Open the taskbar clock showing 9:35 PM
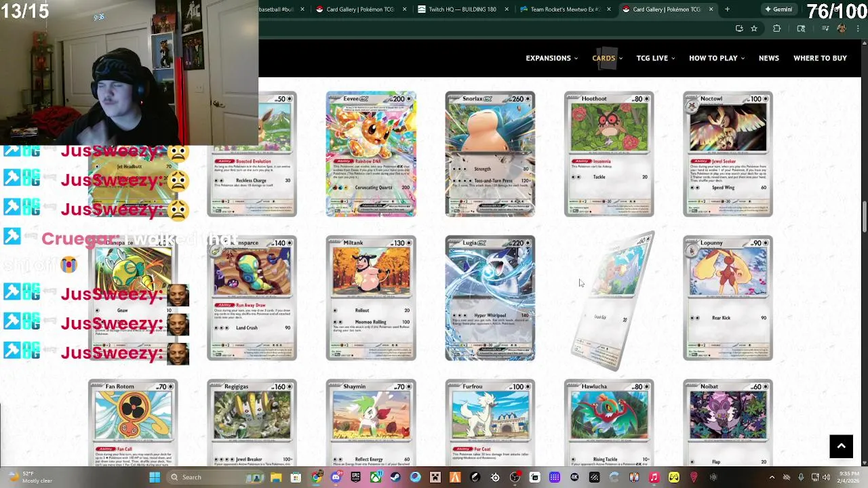 (848, 477)
